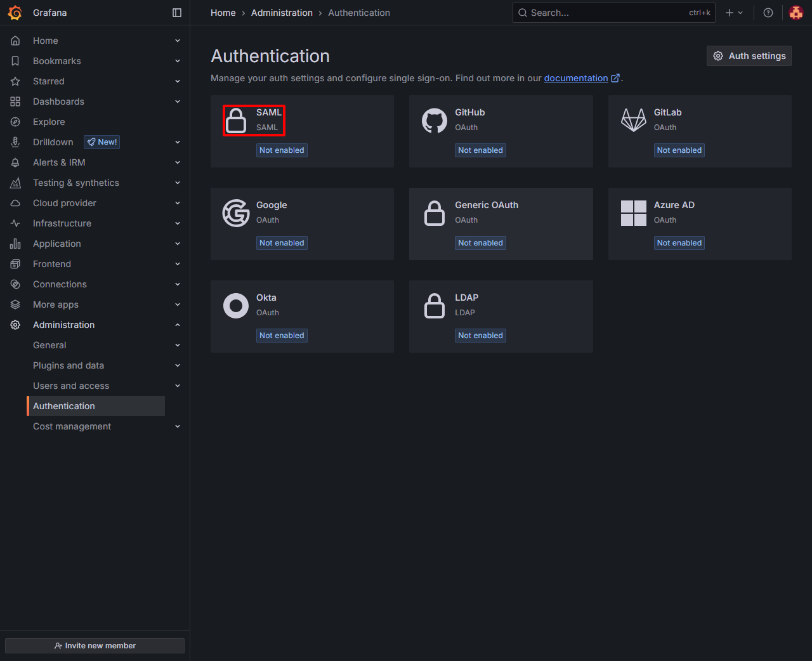This screenshot has width=812, height=661.
Task: Click the Invite new member button
Action: tap(95, 646)
